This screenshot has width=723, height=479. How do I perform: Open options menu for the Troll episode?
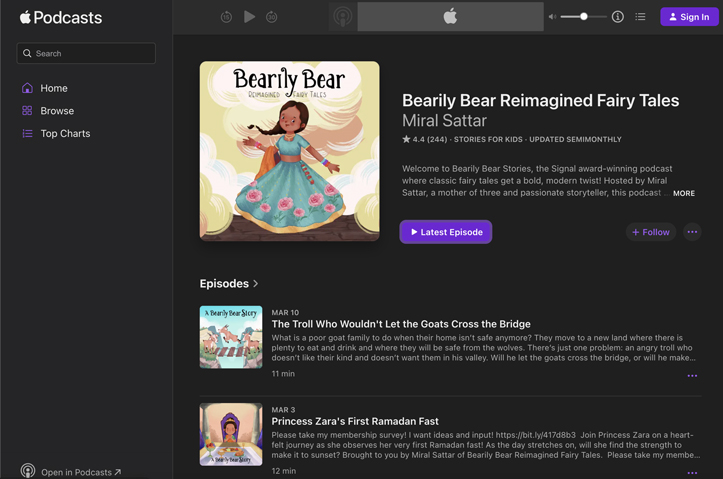click(x=692, y=376)
